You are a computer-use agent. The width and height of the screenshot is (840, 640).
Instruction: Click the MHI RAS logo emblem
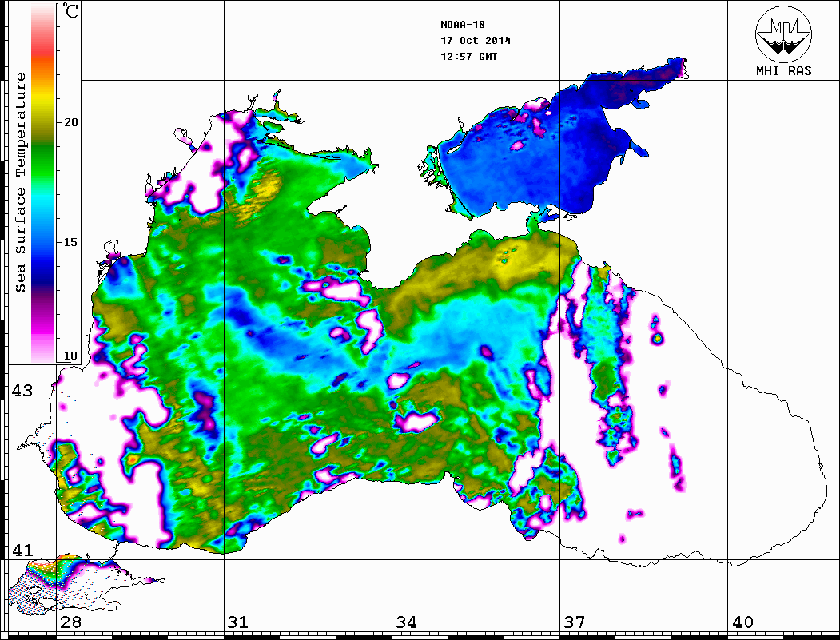[783, 34]
